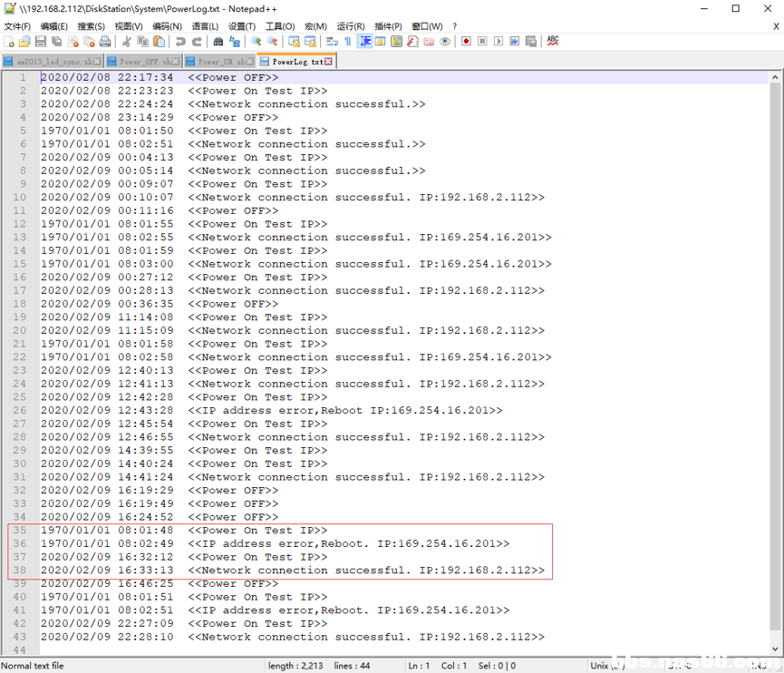Image resolution: width=784 pixels, height=673 pixels.
Task: Close the PowerLog.txt tab
Action: tap(328, 62)
